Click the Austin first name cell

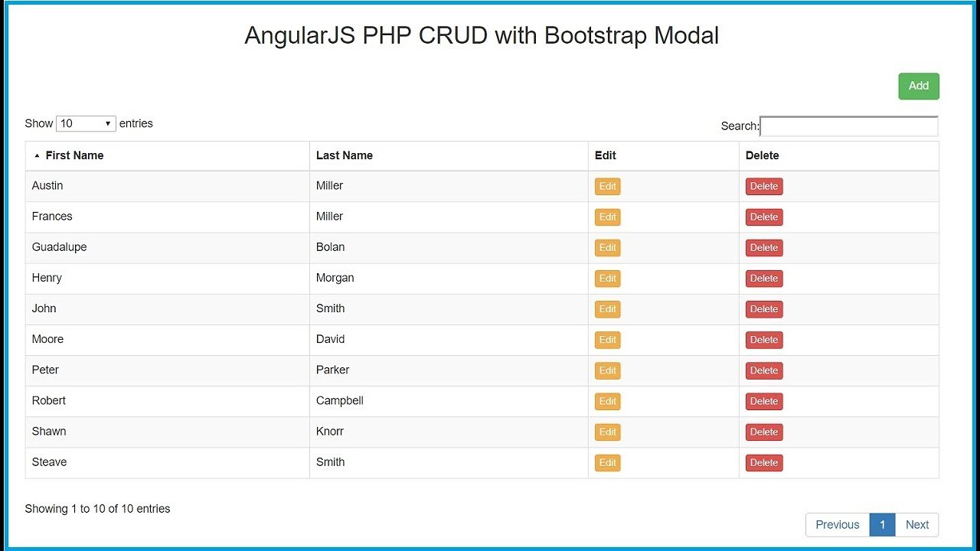coord(168,186)
